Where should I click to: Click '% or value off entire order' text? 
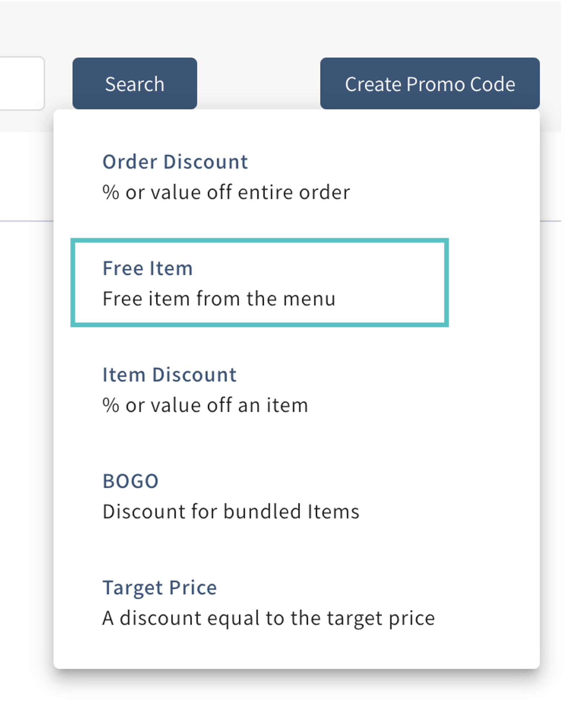click(x=226, y=193)
